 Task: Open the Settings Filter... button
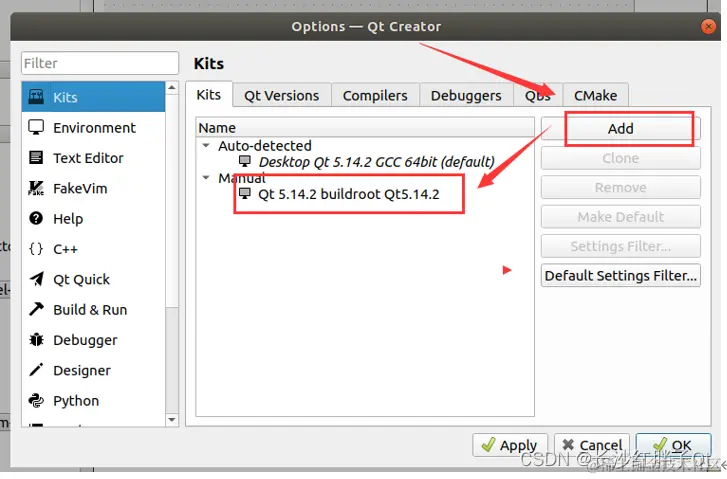(620, 246)
